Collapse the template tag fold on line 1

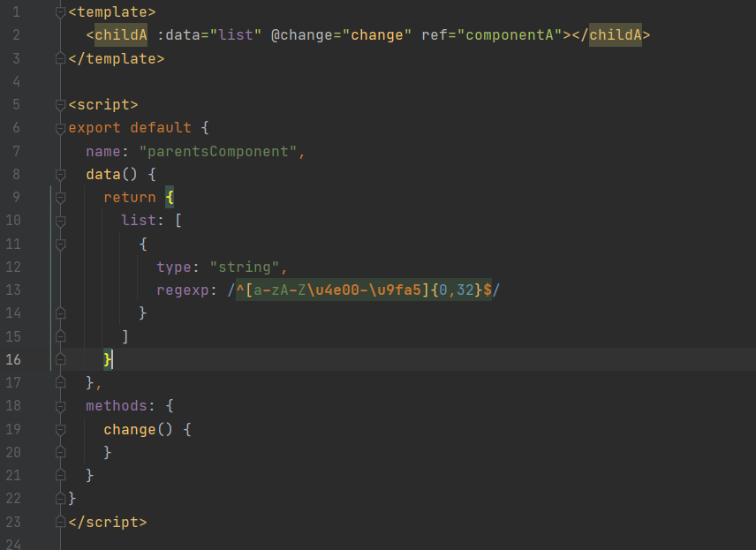point(60,12)
